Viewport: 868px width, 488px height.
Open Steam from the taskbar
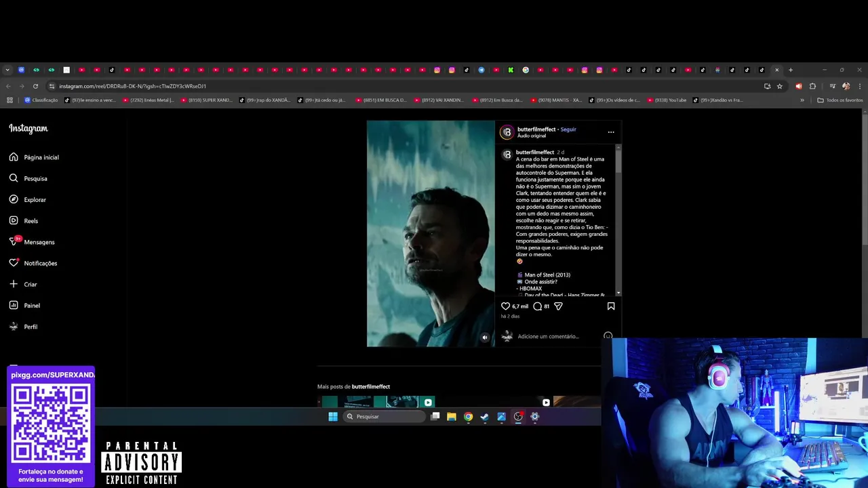pos(485,417)
